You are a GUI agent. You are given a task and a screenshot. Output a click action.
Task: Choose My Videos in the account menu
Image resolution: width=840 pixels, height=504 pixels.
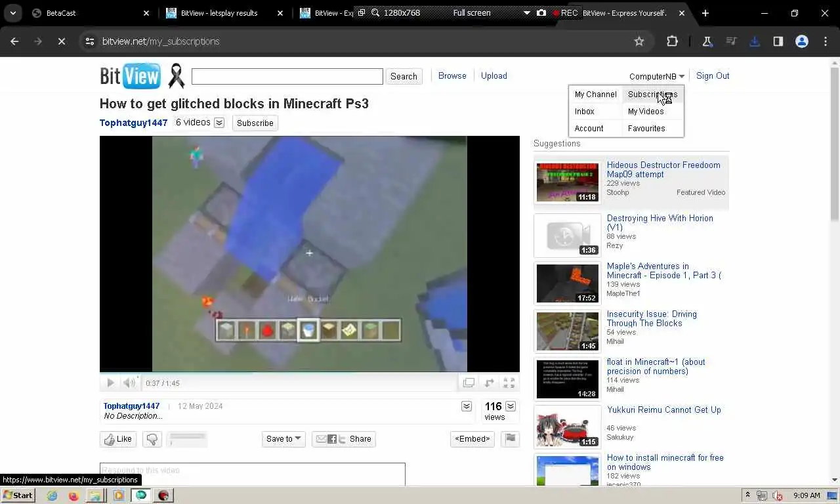646,112
